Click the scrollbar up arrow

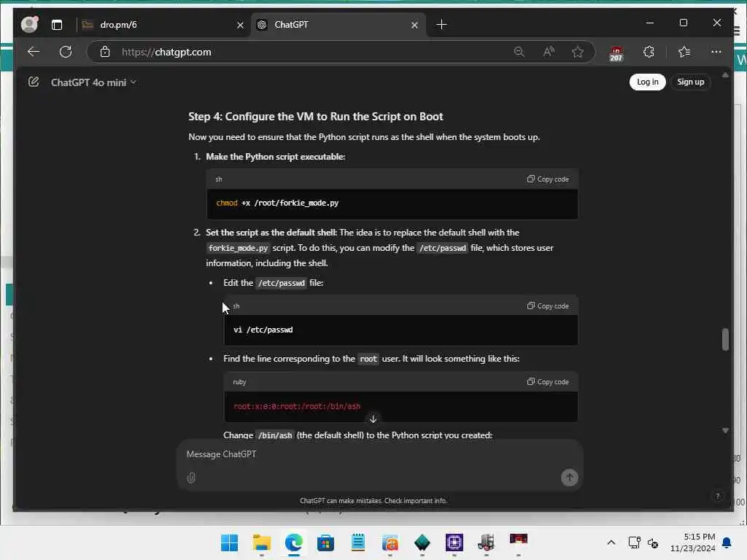[725, 75]
